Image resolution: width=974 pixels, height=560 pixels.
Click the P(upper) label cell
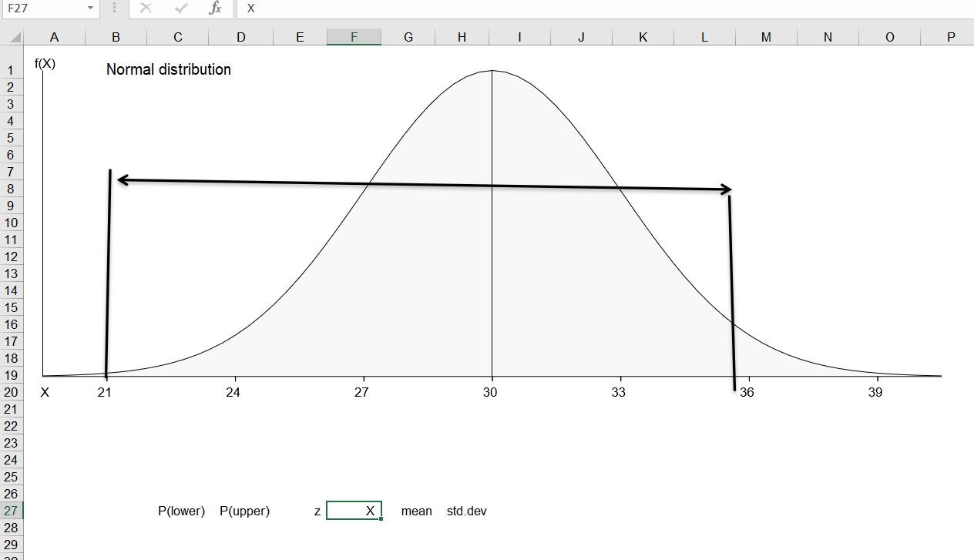pos(244,510)
